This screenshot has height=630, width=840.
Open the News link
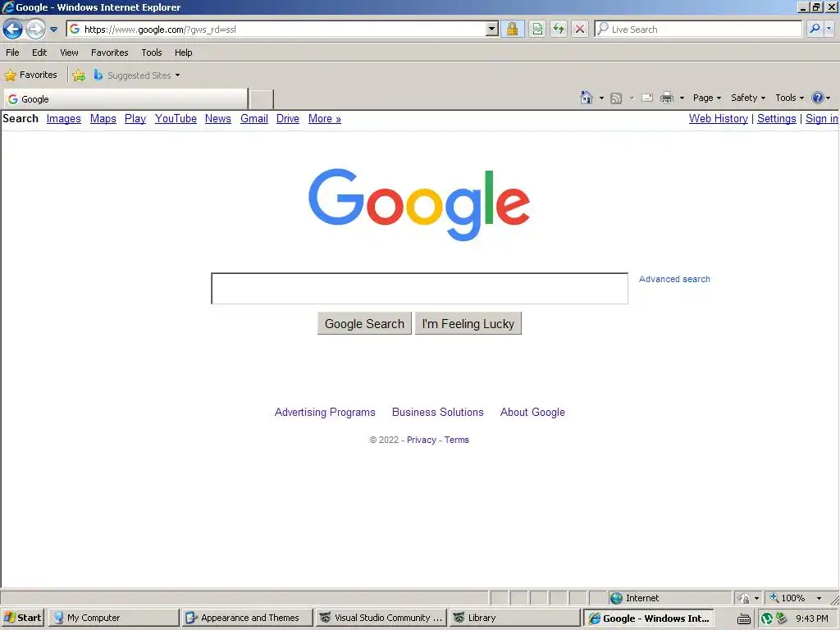tap(218, 118)
